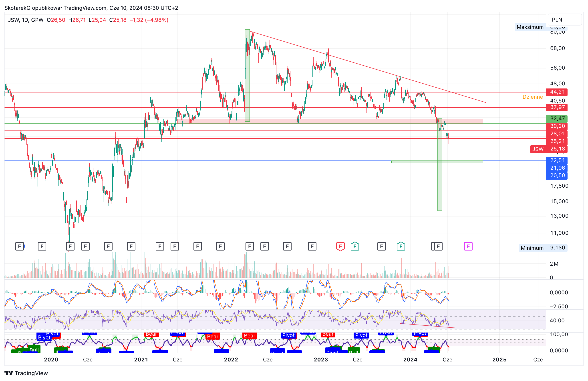Click the 2021 time axis label
This screenshot has height=381, width=588.
[141, 359]
